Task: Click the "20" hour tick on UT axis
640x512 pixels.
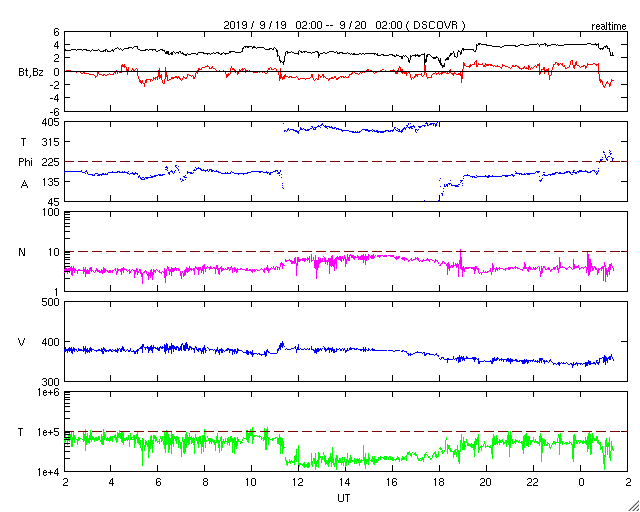Action: click(x=487, y=482)
